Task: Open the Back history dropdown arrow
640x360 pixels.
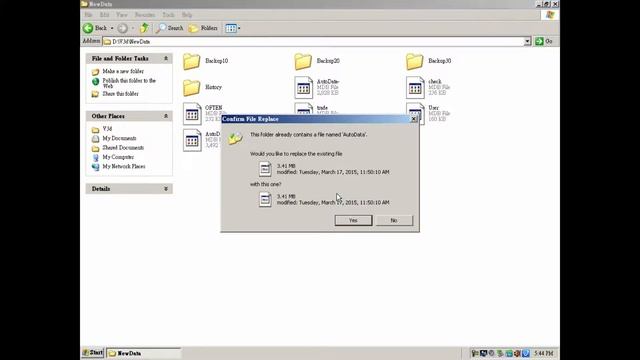Action: pos(112,28)
